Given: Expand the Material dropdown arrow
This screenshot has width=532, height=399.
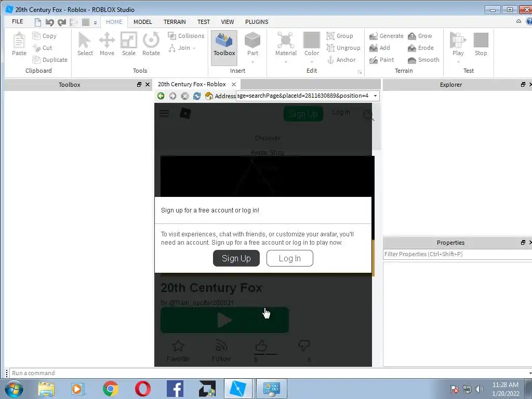Looking at the screenshot, I should point(286,62).
